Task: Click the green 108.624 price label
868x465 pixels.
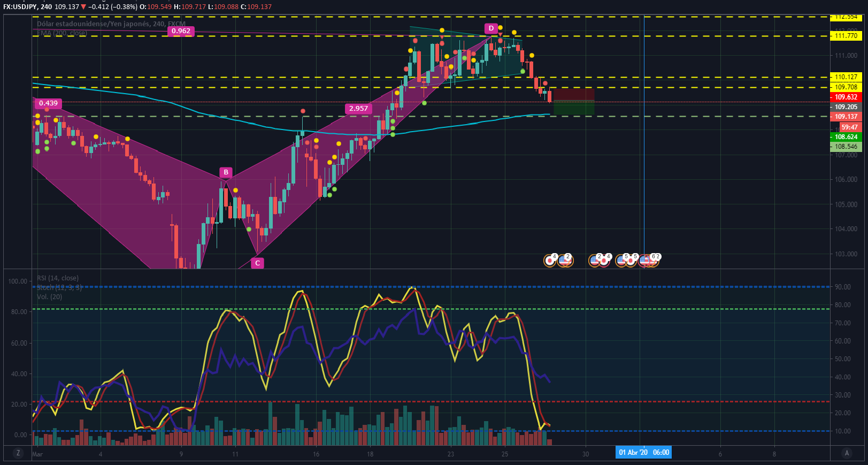Action: click(846, 137)
